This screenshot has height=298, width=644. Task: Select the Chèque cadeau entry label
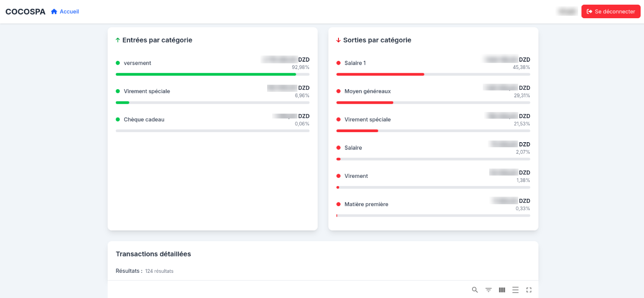(x=144, y=120)
